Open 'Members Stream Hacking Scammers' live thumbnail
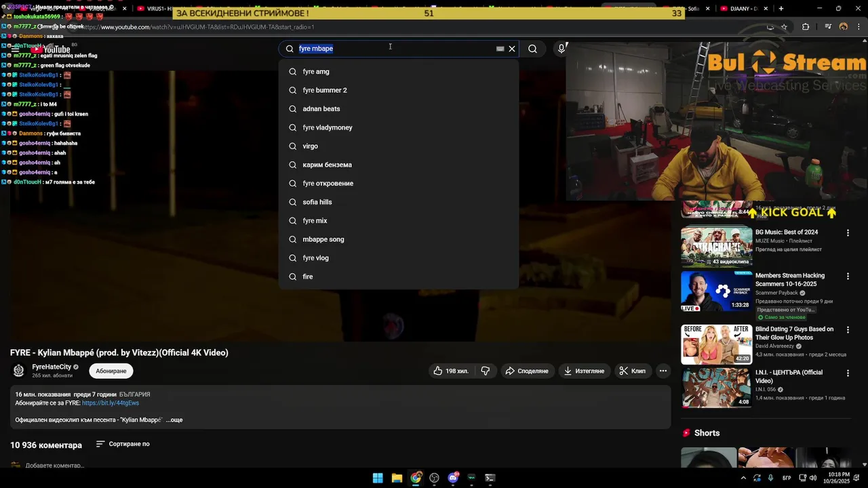The height and width of the screenshot is (488, 868). pyautogui.click(x=716, y=291)
